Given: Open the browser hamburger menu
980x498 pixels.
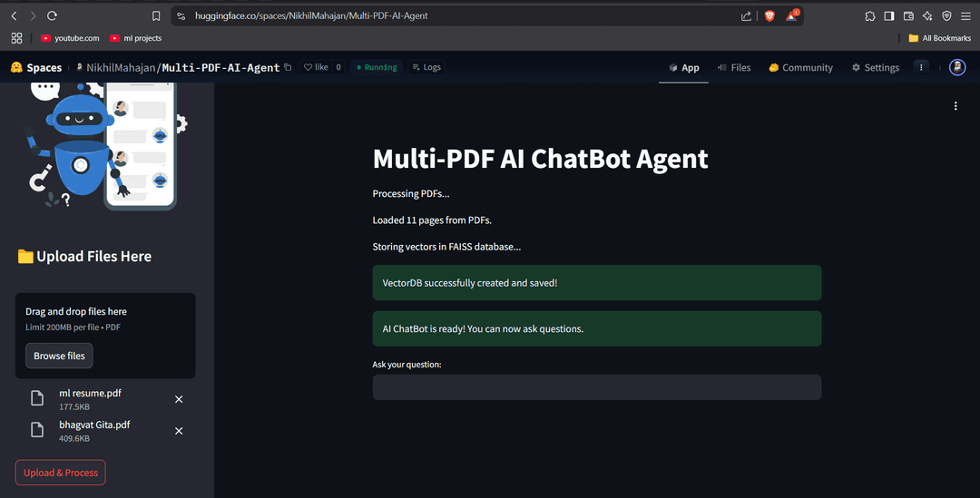Looking at the screenshot, I should (965, 16).
